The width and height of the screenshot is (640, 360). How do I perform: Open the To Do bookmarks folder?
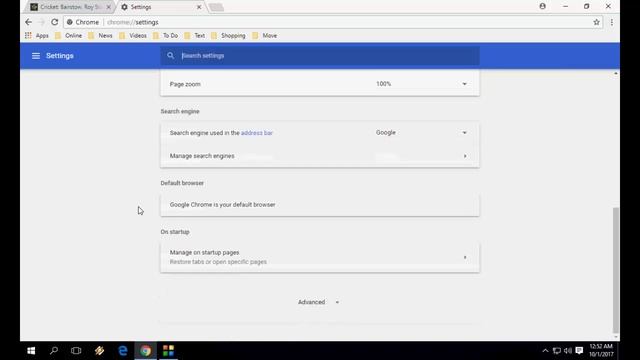165,36
